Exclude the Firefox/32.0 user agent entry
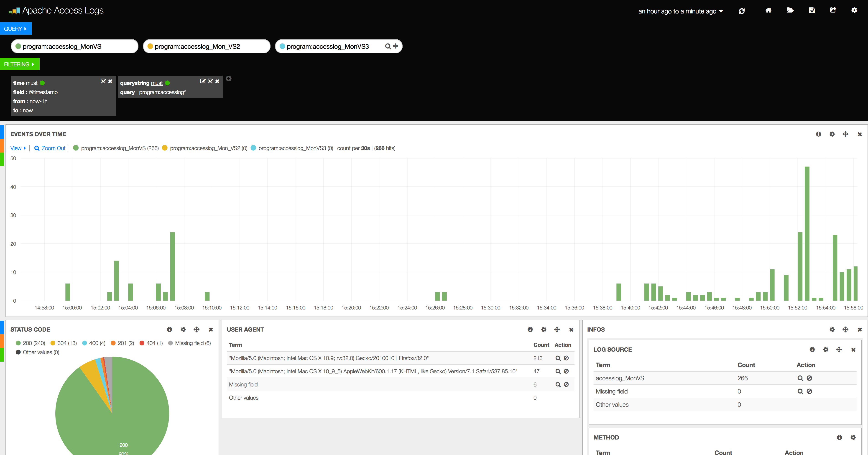Screen dimensions: 868x455 coord(566,358)
